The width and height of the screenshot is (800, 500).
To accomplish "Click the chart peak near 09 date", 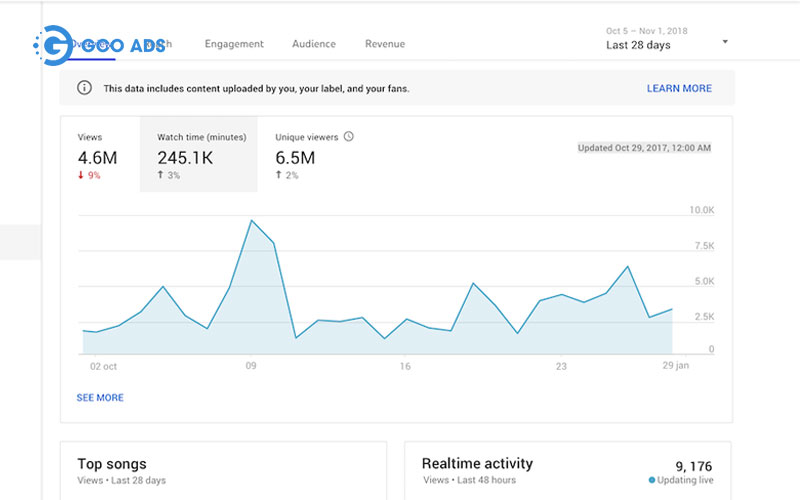I will 252,220.
